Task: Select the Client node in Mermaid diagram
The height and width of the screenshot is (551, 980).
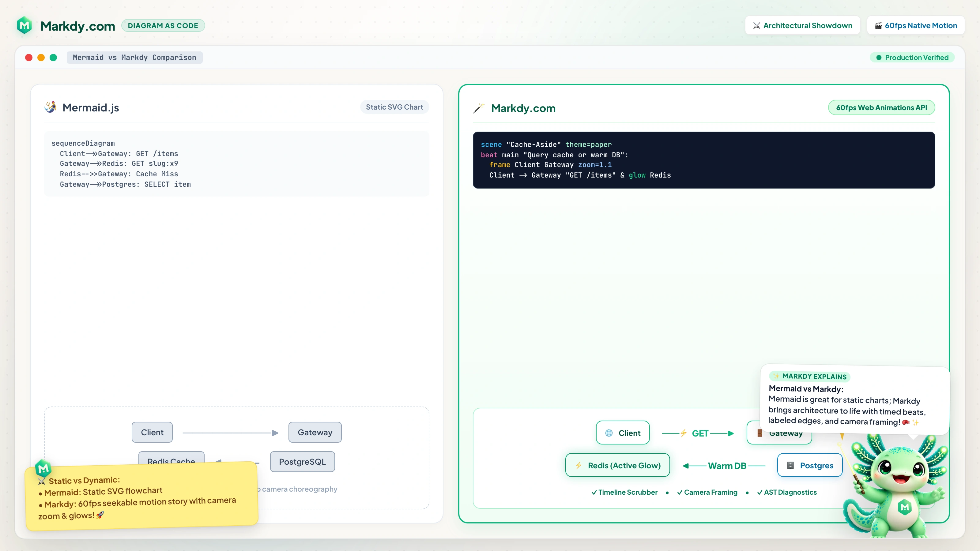Action: [x=152, y=432]
